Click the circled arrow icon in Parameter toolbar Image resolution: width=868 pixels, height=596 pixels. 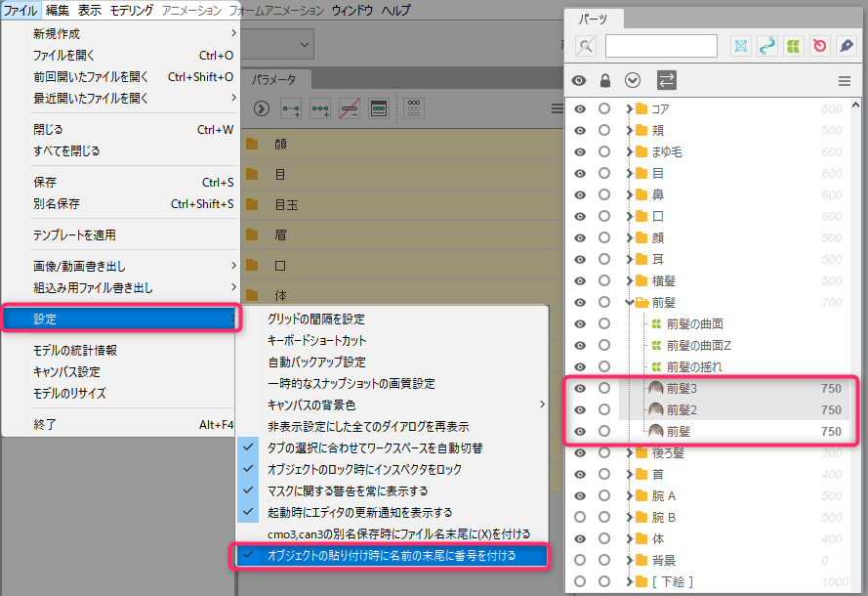coord(262,108)
